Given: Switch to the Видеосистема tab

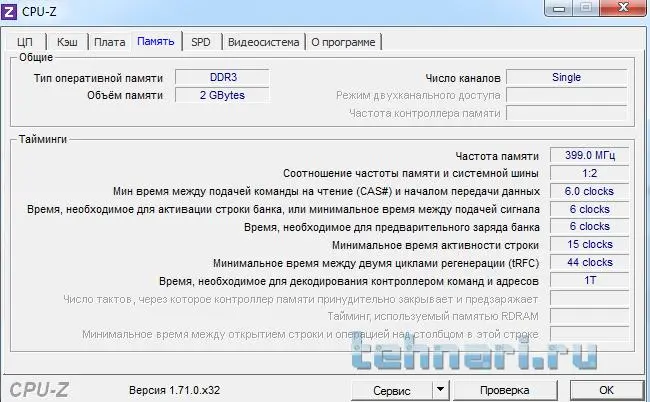Looking at the screenshot, I should coord(264,42).
